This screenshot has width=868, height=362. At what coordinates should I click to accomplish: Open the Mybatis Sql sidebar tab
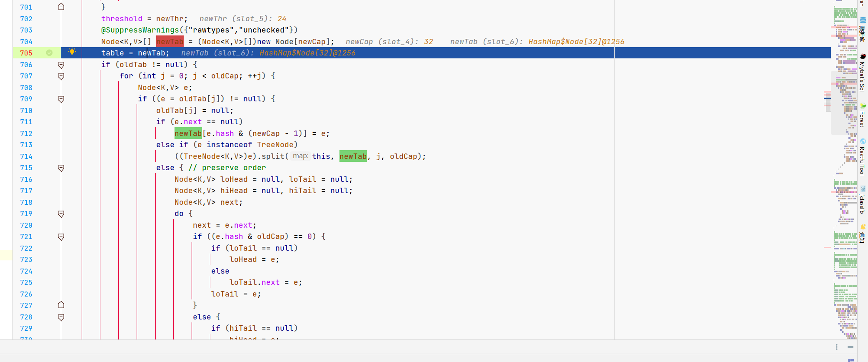click(863, 72)
